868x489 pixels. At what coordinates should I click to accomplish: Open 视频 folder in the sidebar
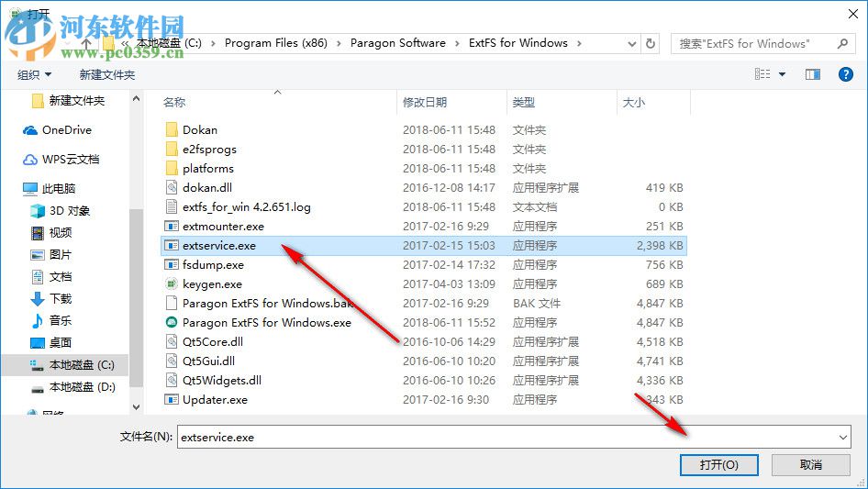click(x=51, y=233)
